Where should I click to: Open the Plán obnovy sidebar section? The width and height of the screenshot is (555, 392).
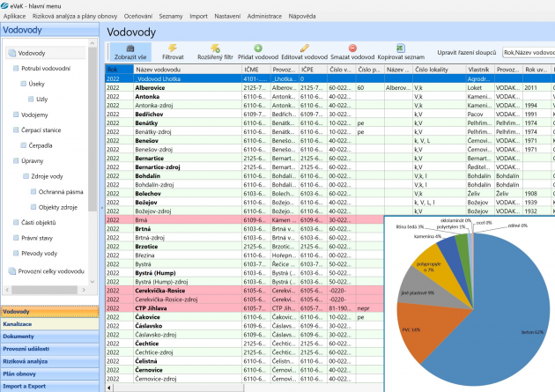[x=50, y=374]
